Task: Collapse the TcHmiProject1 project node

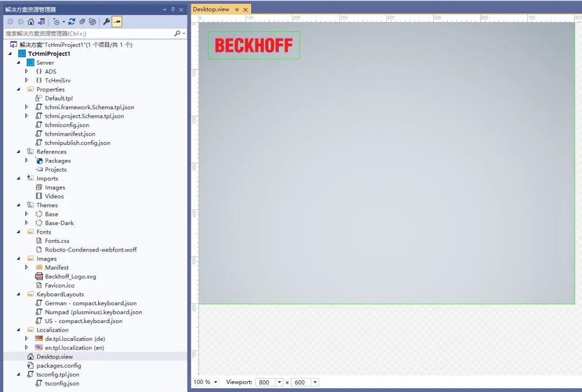Action: (x=10, y=53)
